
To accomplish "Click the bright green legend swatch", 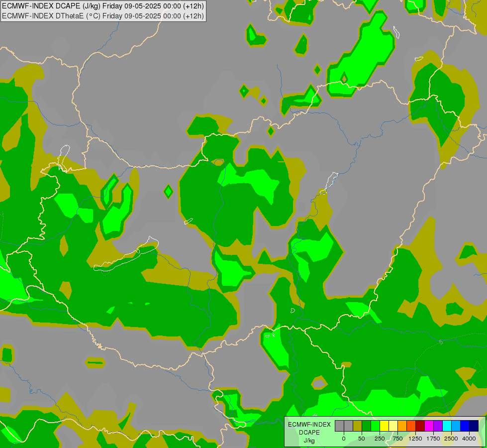I will pos(376,426).
